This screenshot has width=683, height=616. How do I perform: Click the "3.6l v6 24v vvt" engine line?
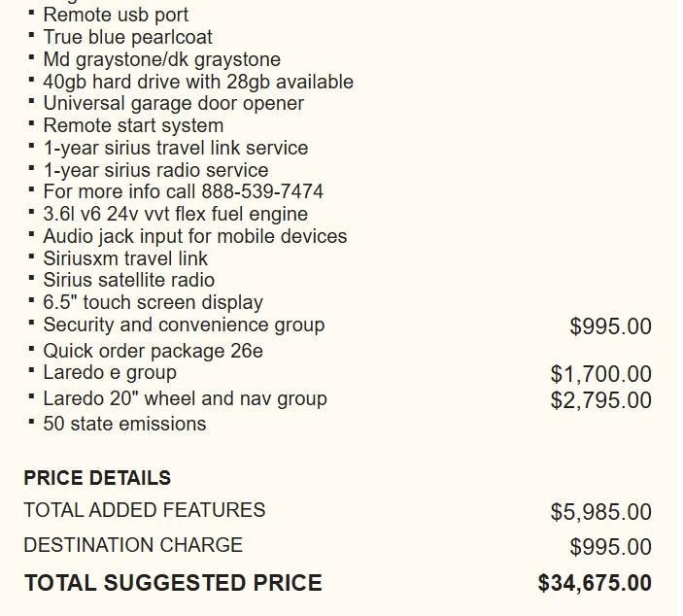pos(175,214)
